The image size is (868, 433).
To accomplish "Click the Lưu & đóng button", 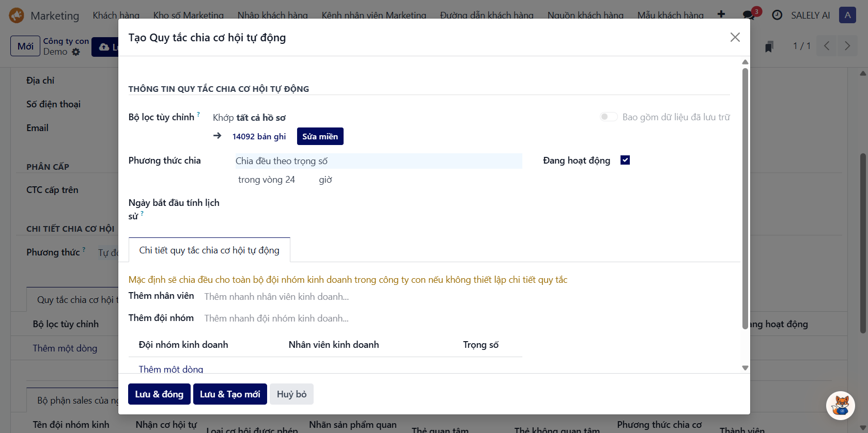I will [x=159, y=394].
